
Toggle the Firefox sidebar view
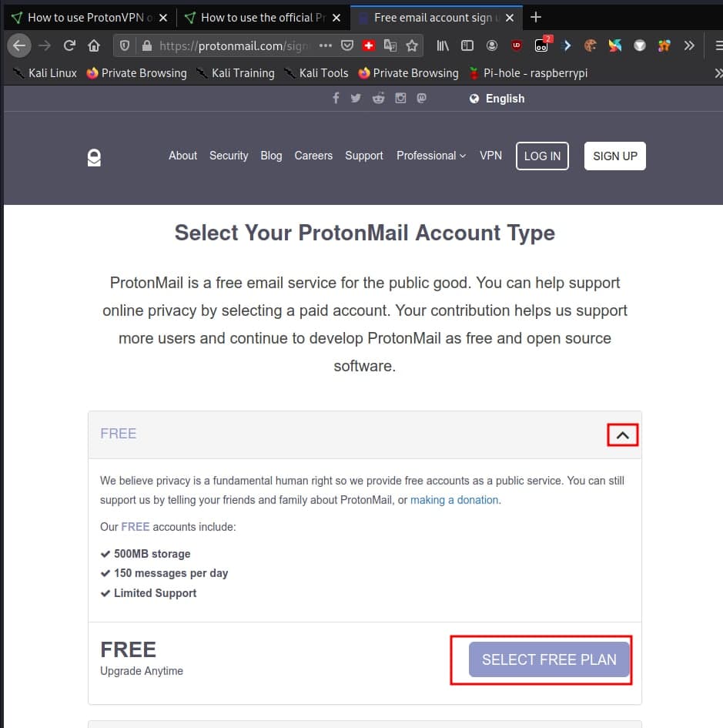(x=467, y=45)
